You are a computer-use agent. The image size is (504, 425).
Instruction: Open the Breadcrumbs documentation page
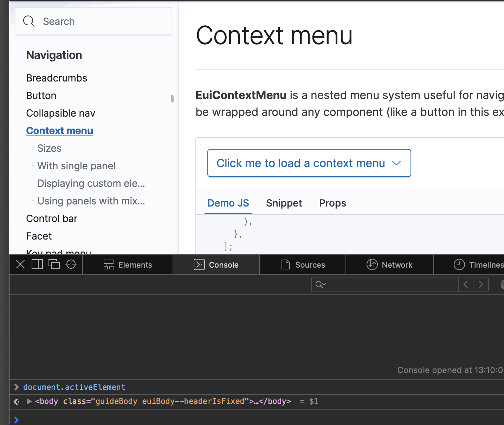pyautogui.click(x=56, y=78)
